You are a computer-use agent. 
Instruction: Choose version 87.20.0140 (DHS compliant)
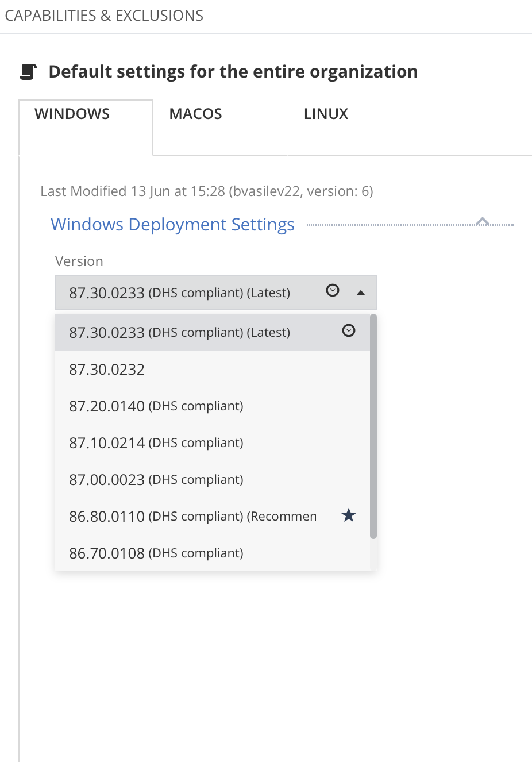(x=156, y=406)
